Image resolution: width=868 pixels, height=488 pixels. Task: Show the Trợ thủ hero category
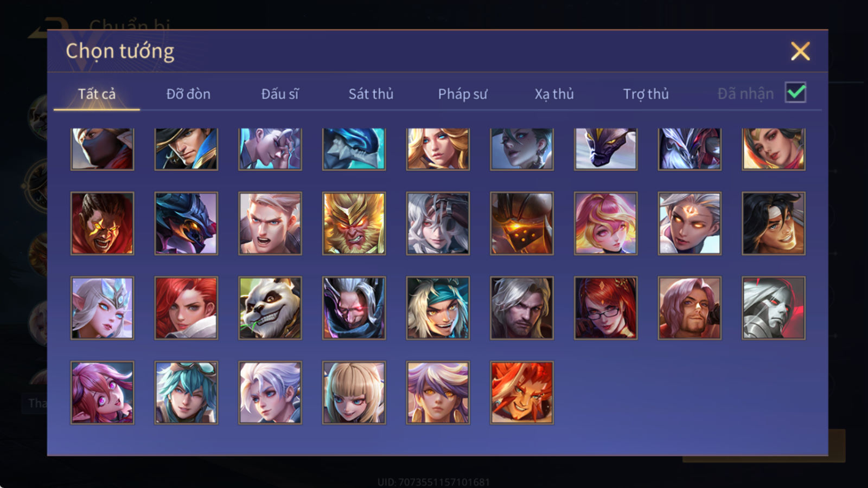pyautogui.click(x=646, y=94)
